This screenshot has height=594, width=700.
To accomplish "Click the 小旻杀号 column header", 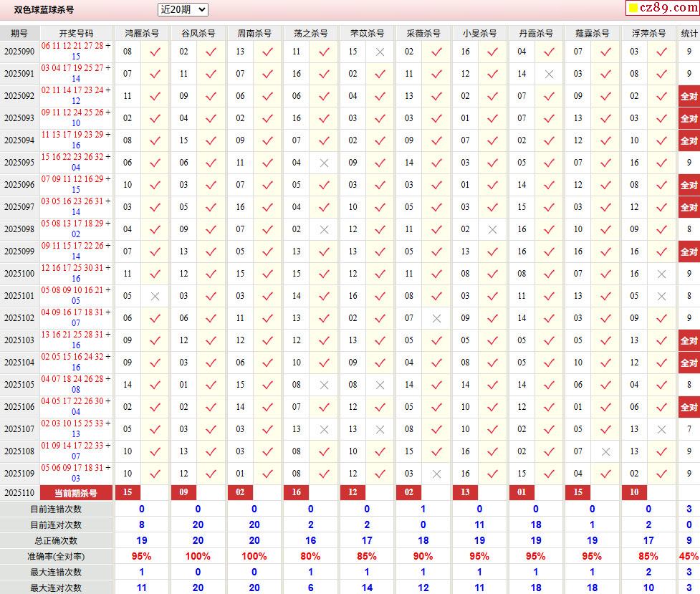I will (479, 34).
